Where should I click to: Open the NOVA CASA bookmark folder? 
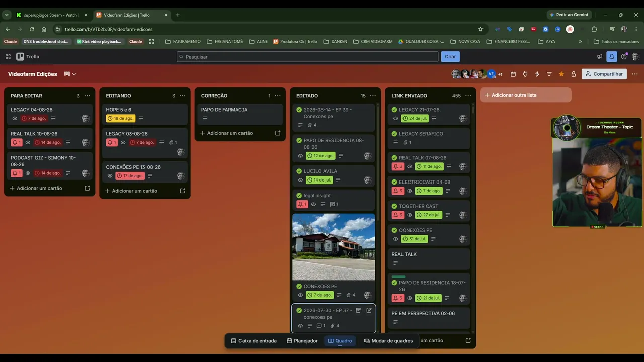pyautogui.click(x=465, y=42)
